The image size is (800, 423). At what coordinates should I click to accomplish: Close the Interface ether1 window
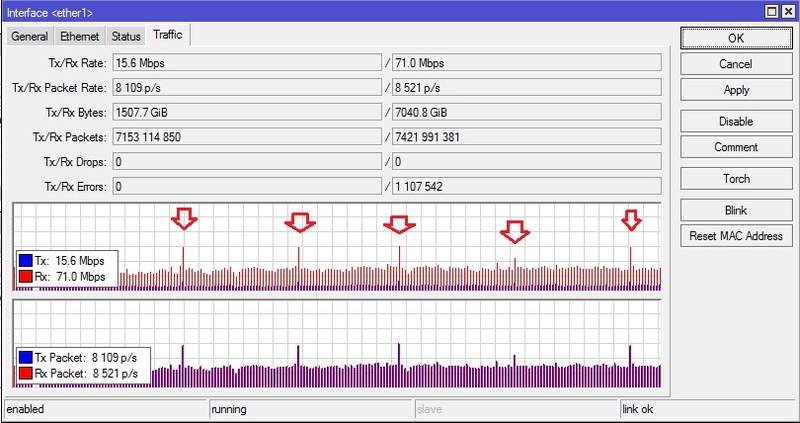click(x=787, y=12)
